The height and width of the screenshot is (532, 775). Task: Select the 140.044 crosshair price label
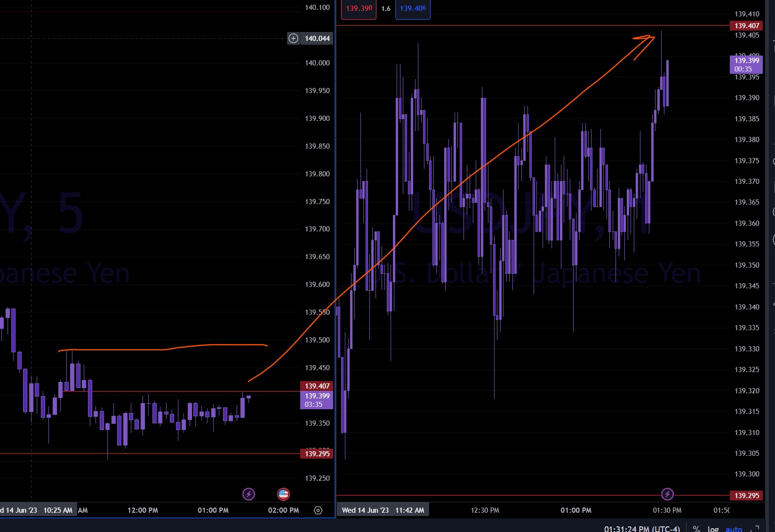coord(317,38)
